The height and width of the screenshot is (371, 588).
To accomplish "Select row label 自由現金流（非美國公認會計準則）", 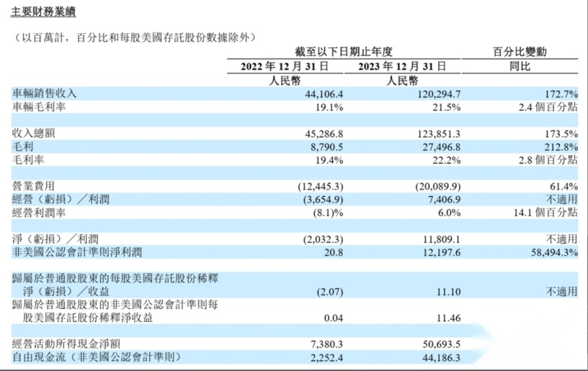I will [x=97, y=357].
